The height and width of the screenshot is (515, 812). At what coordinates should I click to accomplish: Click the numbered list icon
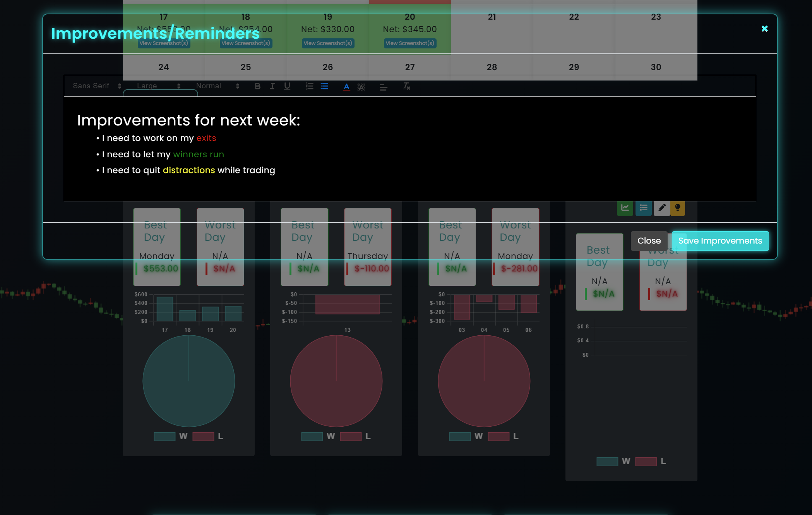click(x=309, y=86)
